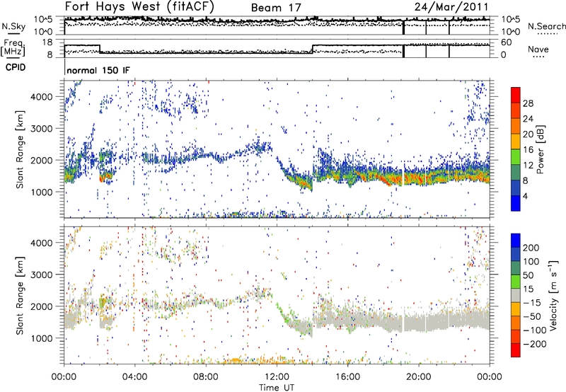Click the power colorbar value 28
Viewport: 566px width, 392px height.
coord(528,103)
